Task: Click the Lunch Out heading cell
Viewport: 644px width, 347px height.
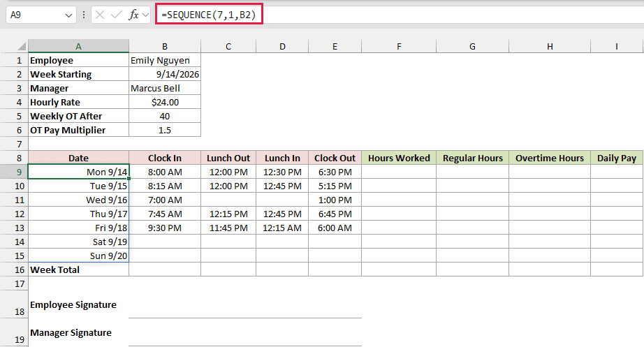Action: (x=228, y=158)
